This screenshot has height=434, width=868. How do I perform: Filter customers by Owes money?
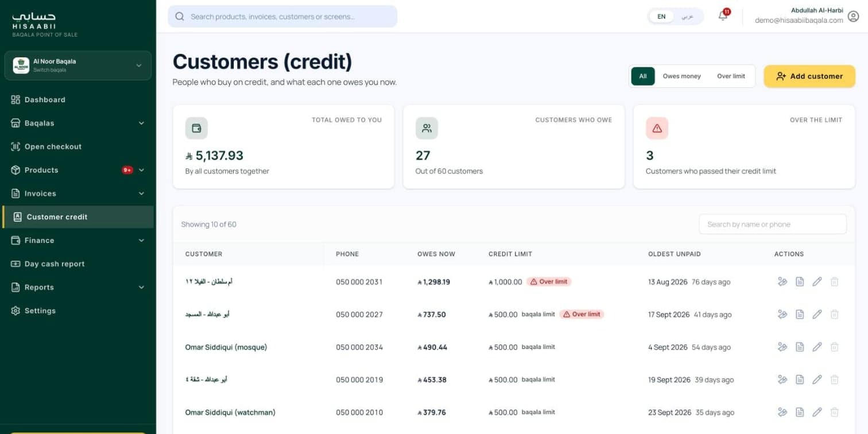(x=681, y=76)
